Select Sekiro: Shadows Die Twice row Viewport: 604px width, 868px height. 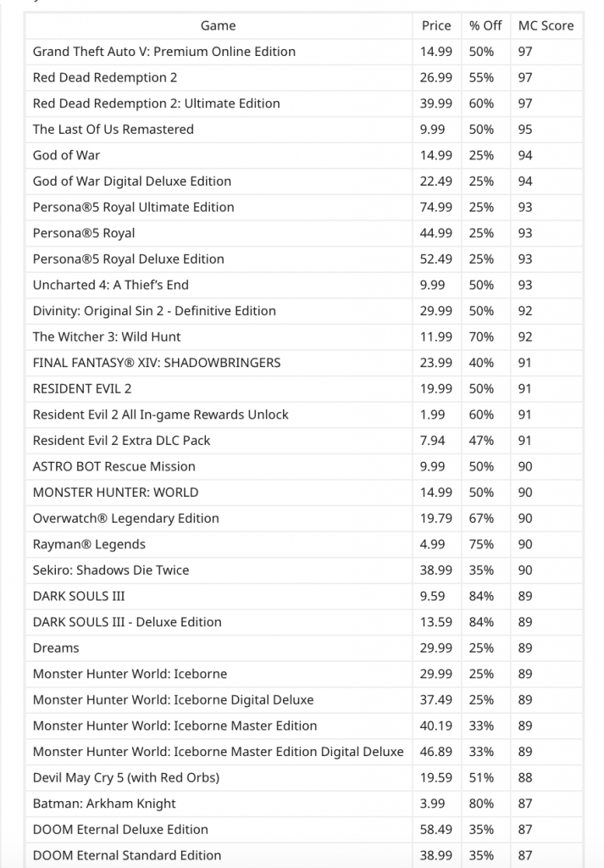click(x=303, y=570)
